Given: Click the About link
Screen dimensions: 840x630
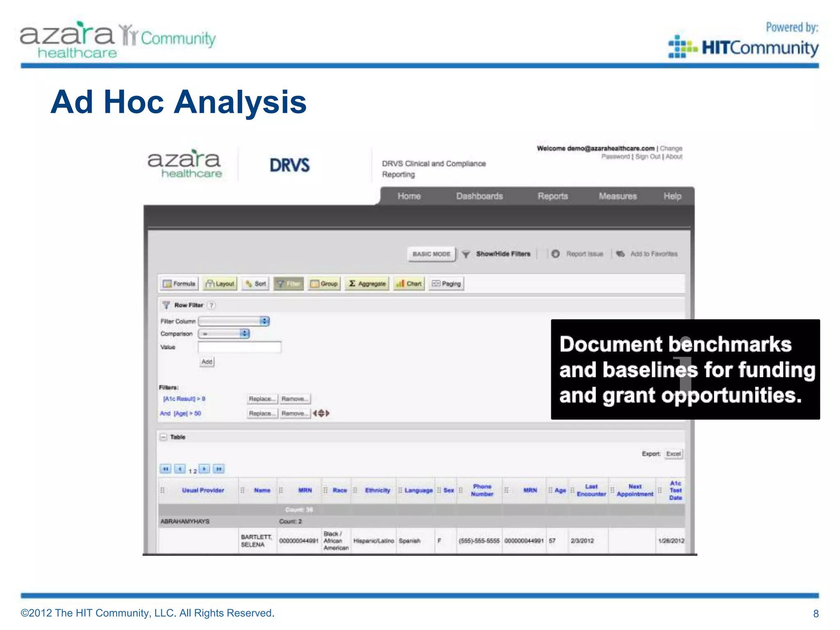Looking at the screenshot, I should tap(674, 157).
